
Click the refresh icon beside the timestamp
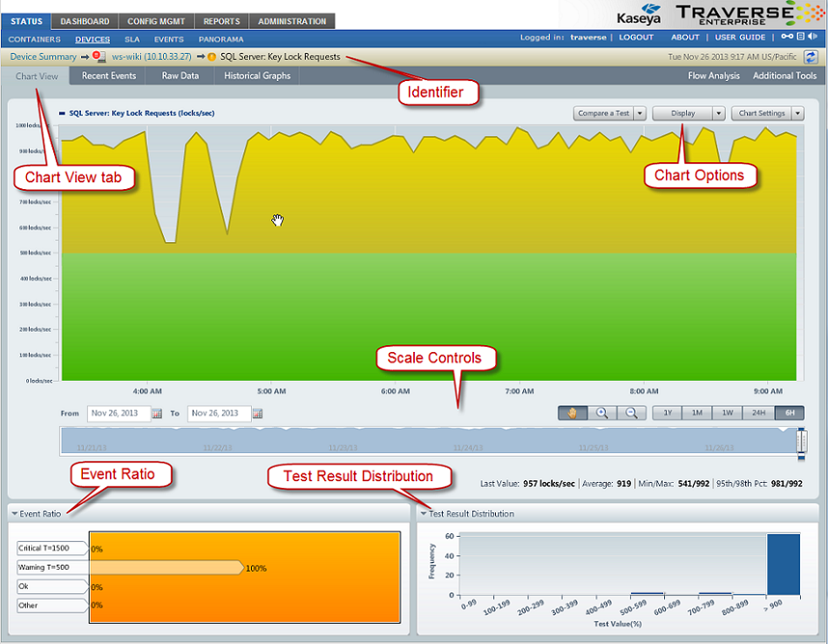coord(811,57)
